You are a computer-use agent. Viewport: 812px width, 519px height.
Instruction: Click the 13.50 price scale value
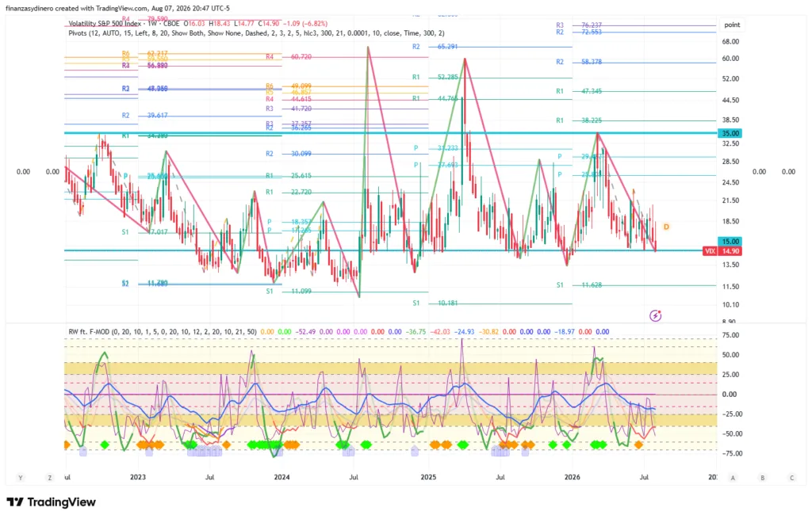(x=730, y=265)
